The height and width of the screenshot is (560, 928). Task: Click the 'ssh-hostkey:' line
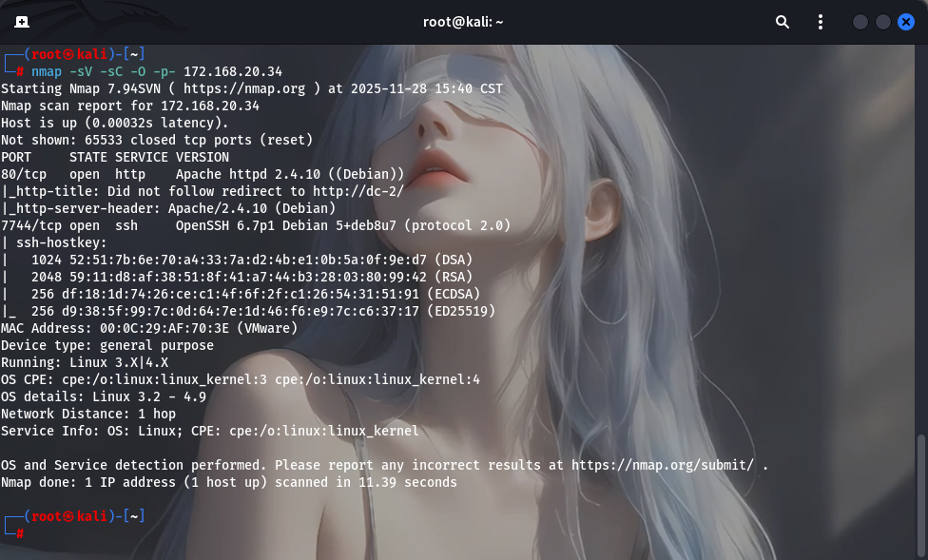click(x=54, y=242)
